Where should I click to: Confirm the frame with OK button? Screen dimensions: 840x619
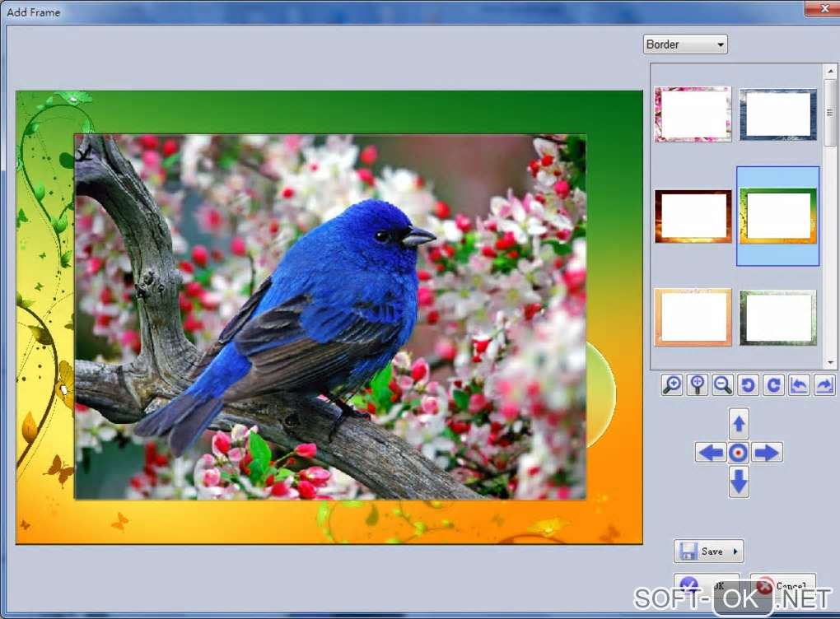[706, 586]
